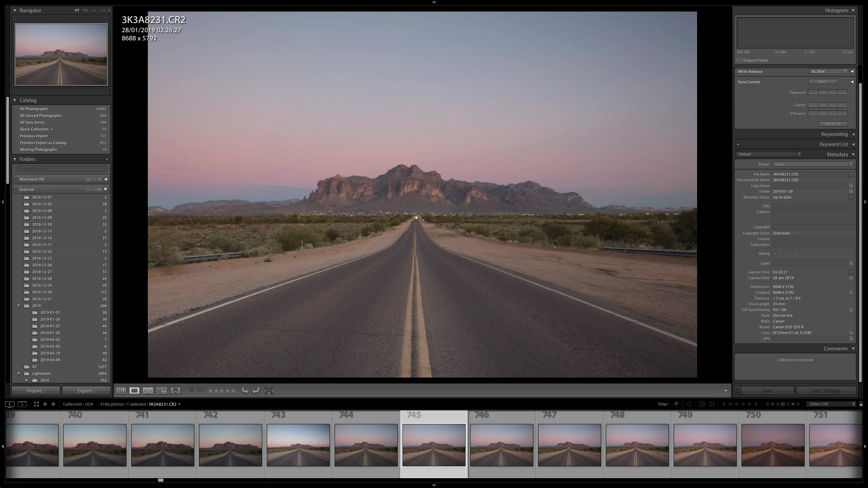Filter by blue color label
The image size is (868, 488).
783,404
